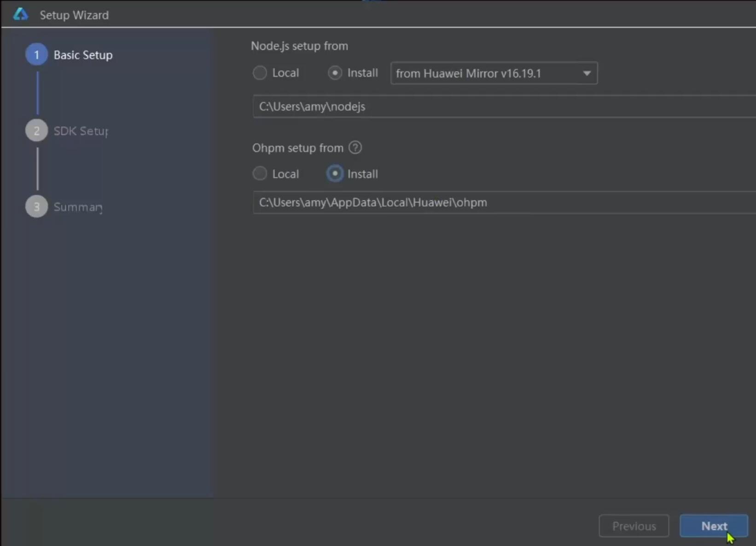Click the Setup Wizard title text
The width and height of the screenshot is (756, 546).
74,15
